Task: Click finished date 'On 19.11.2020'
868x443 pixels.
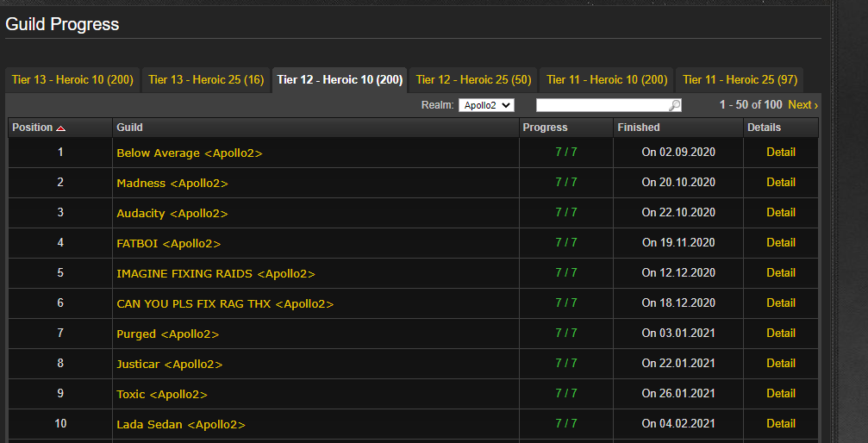Action: point(678,242)
